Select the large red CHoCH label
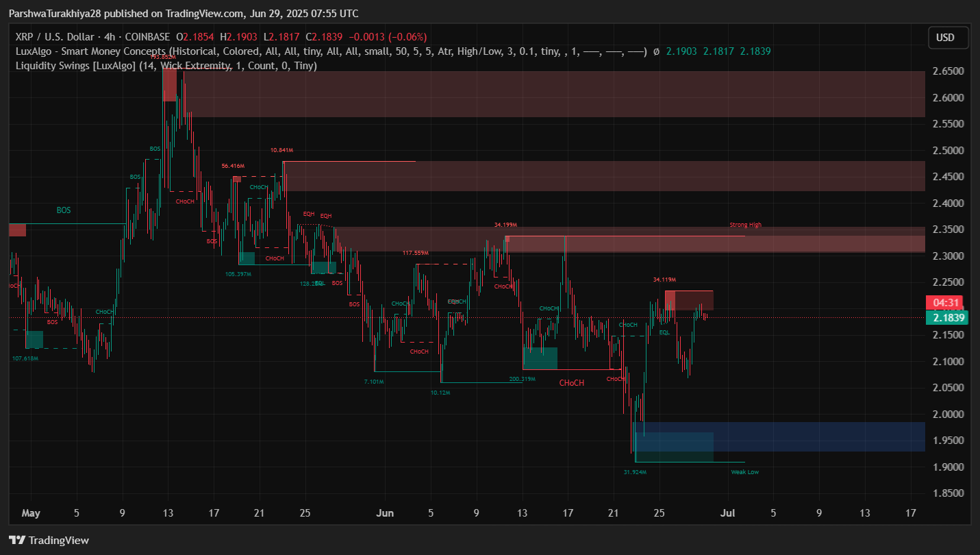Screen dimensions: 980x555 coord(571,383)
